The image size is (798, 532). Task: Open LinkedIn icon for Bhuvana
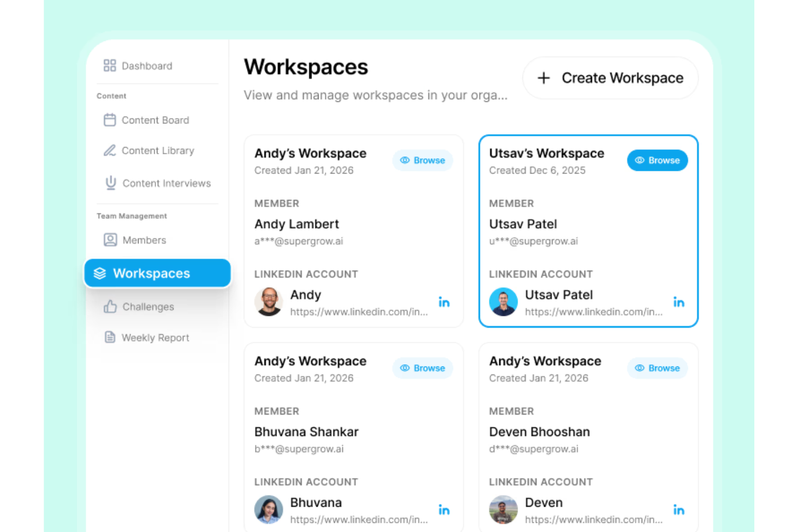(444, 509)
